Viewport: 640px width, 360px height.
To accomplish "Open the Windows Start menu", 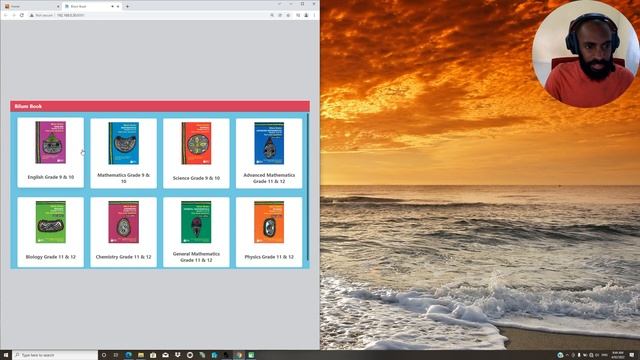I will [x=6, y=355].
